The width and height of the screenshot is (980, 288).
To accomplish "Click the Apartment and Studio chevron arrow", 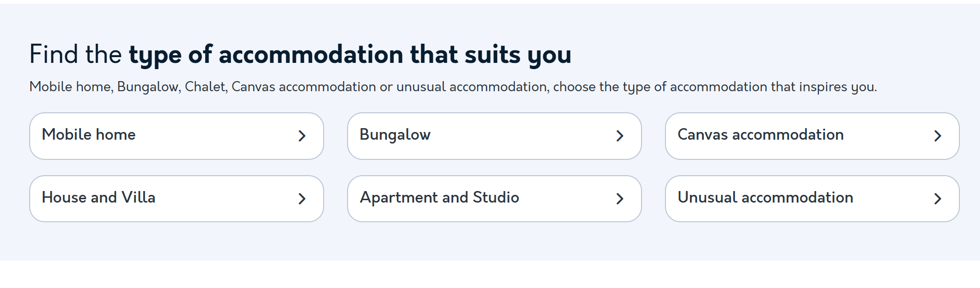I will pos(619,199).
